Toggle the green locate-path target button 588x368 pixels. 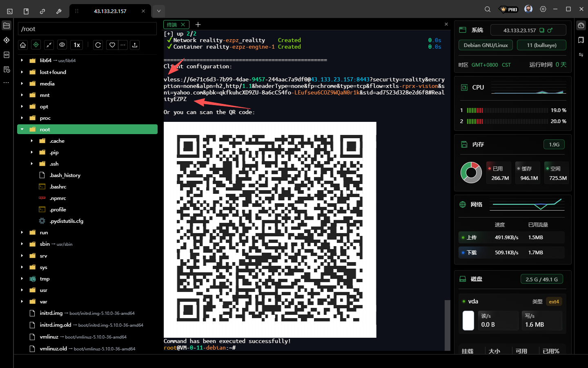pos(36,45)
